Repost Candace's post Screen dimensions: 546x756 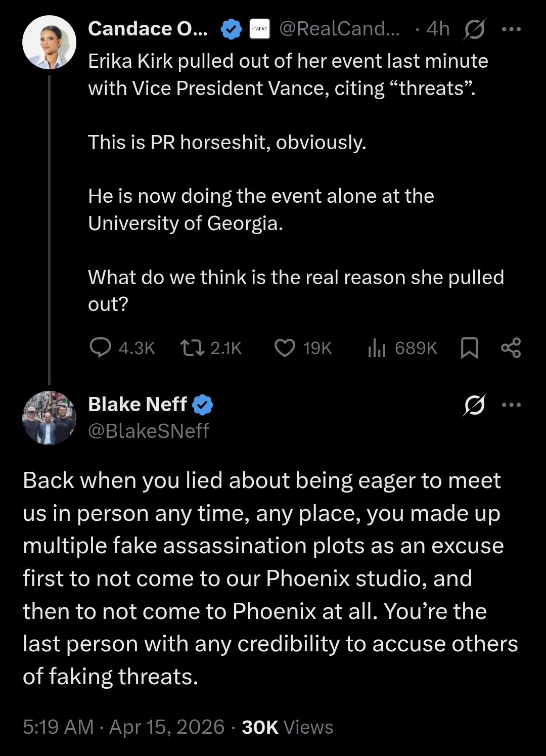pos(192,348)
